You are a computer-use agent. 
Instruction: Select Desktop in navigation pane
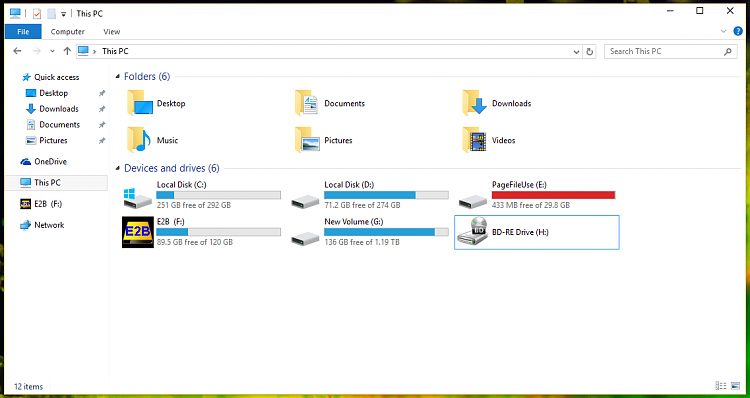tap(54, 93)
